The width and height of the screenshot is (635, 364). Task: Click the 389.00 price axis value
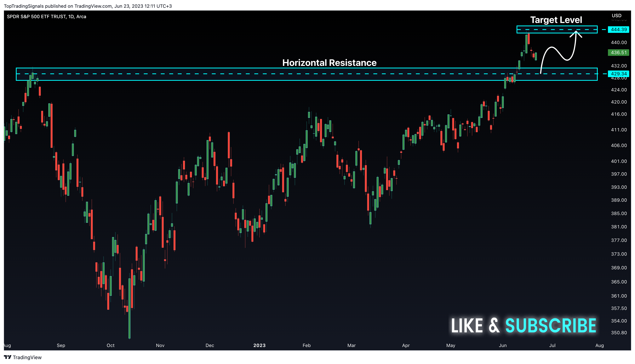pos(619,200)
